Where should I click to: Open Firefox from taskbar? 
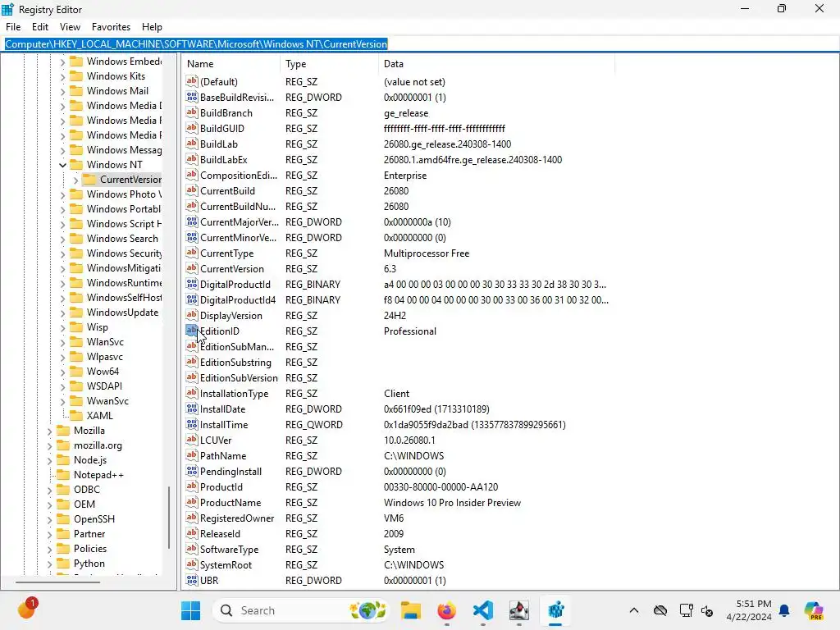point(446,610)
